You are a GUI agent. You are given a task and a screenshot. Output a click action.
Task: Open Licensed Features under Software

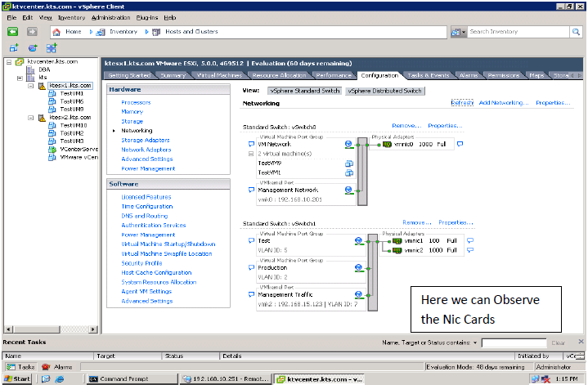point(146,197)
